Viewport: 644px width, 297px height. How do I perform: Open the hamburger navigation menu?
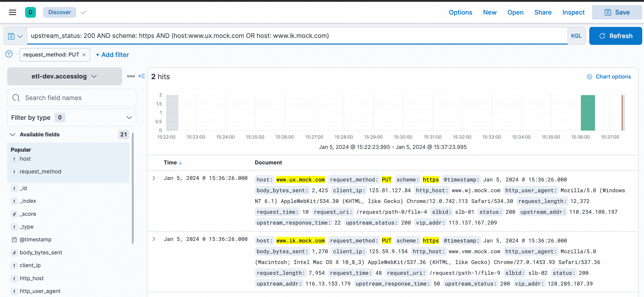point(13,12)
